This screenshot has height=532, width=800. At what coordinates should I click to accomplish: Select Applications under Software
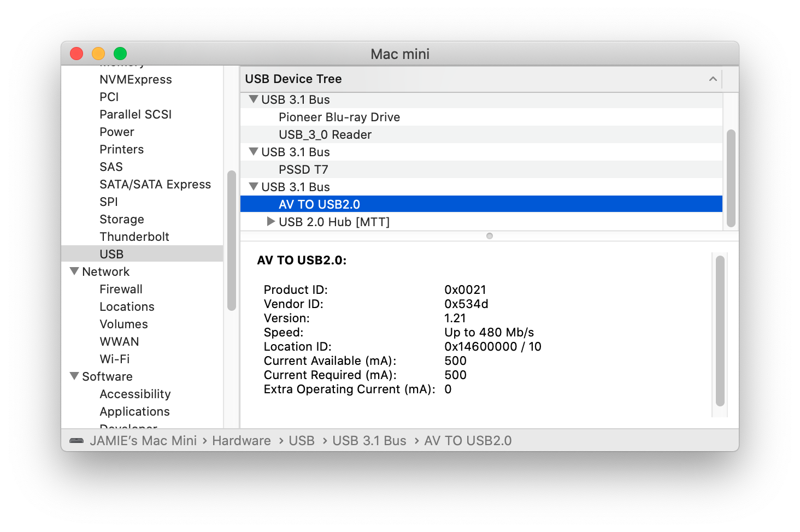[134, 411]
